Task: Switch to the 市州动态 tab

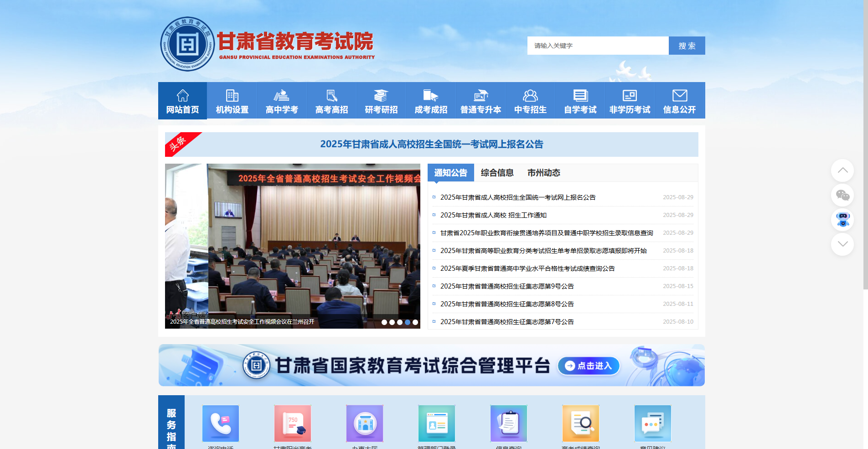Action: pyautogui.click(x=544, y=173)
